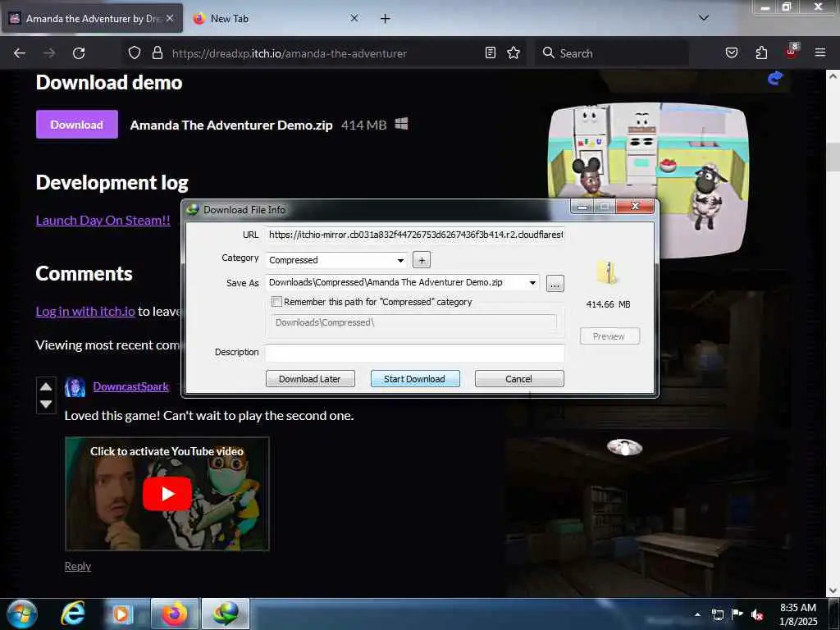Open Action Center flag tray icon

click(737, 615)
